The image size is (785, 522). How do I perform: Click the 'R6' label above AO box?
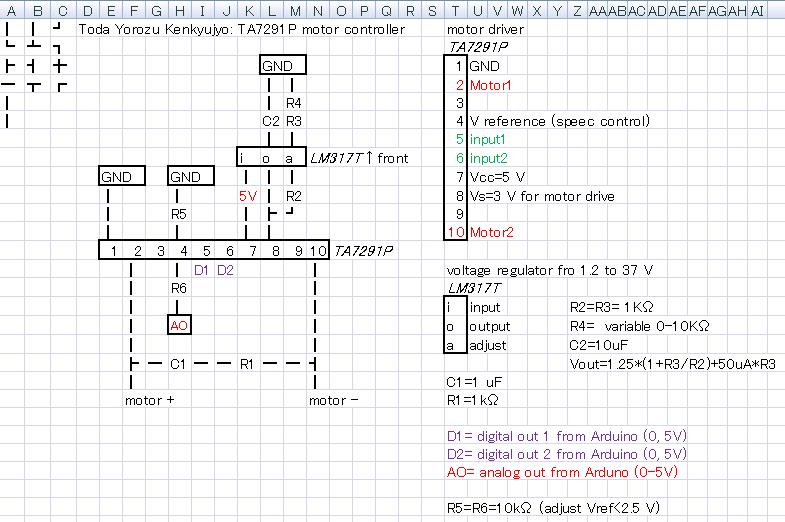point(179,288)
